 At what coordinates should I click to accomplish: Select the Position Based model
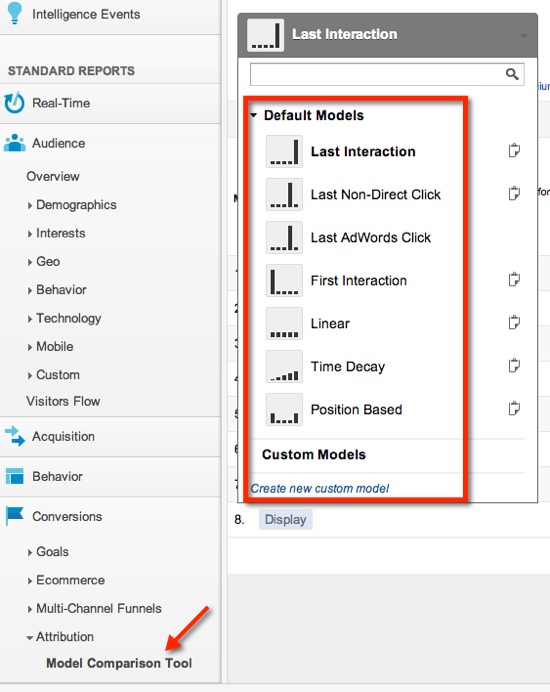(356, 410)
